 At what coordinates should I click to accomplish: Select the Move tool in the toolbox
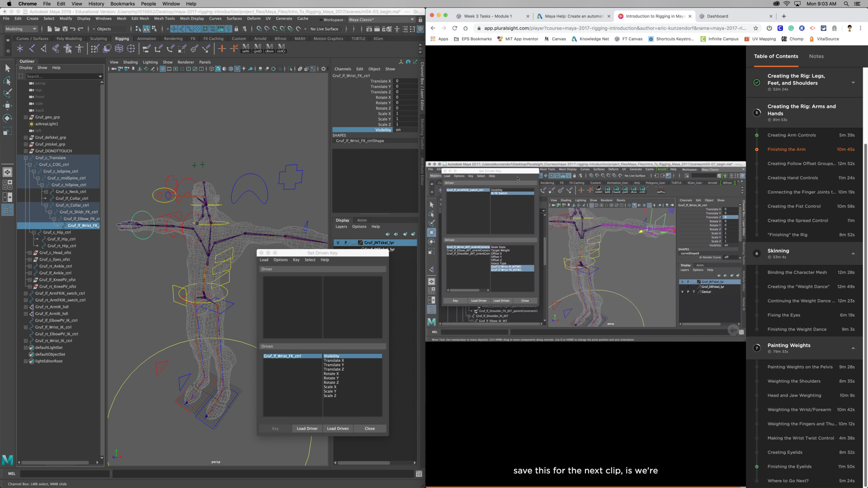coord(7,106)
